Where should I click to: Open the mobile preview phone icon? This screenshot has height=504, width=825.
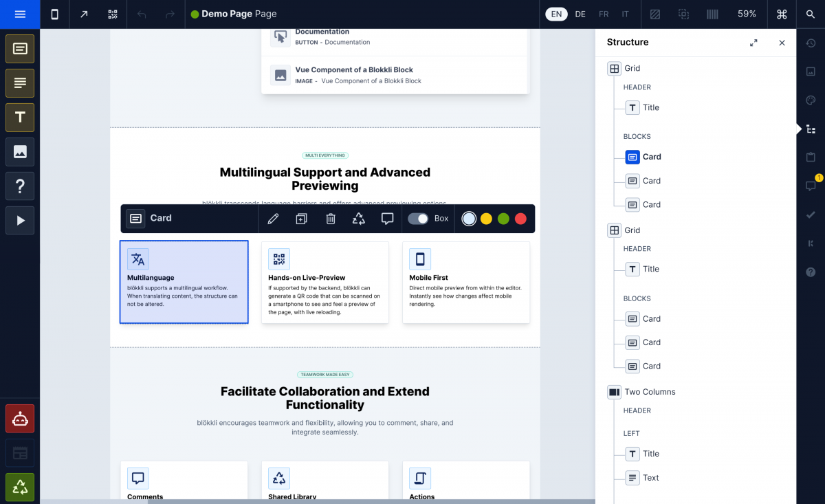(x=55, y=14)
